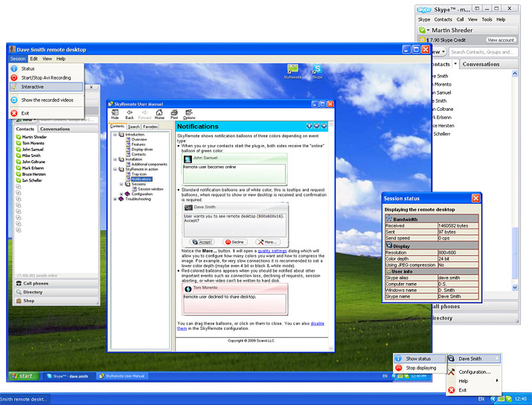Image resolution: width=532 pixels, height=405 pixels.
Task: Click the Print icon in the manual toolbar
Action: point(174,115)
